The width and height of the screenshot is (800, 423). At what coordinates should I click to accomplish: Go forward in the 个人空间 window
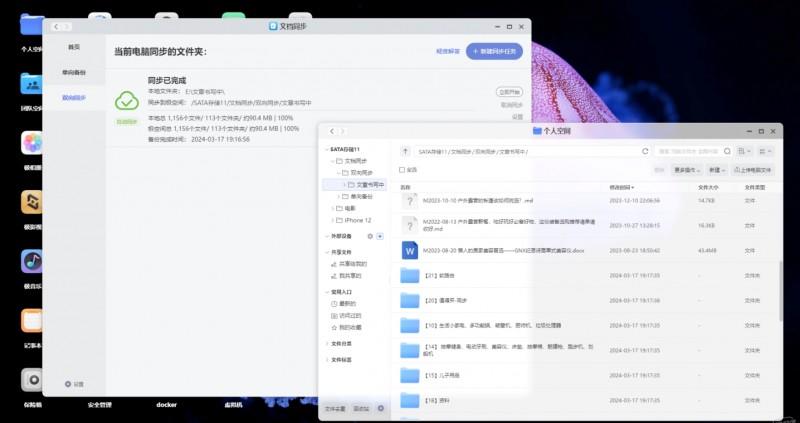(343, 131)
